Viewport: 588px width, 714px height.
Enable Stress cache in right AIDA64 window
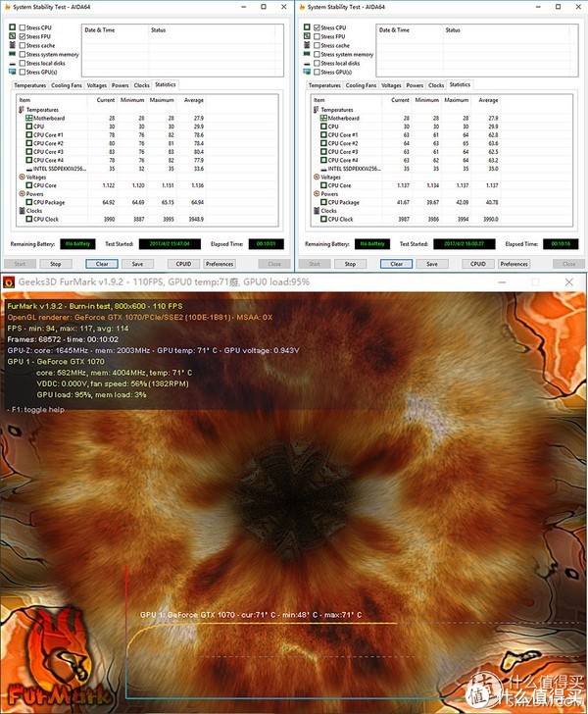[317, 45]
